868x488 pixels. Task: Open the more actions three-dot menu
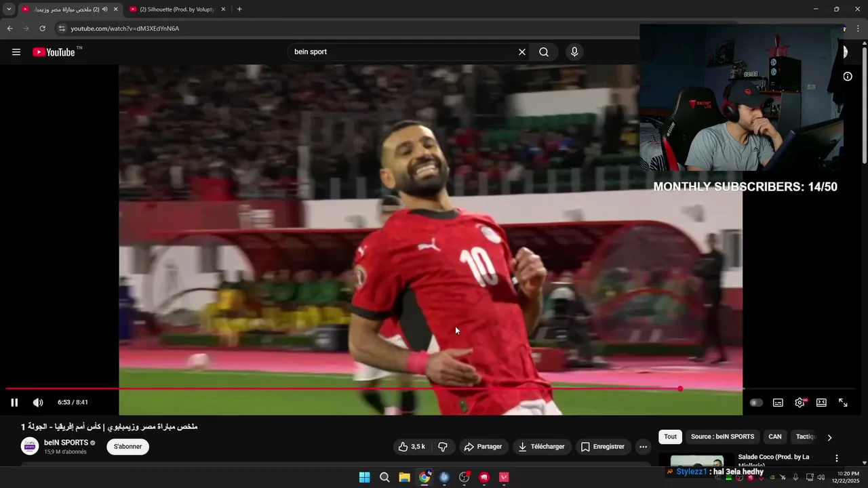click(x=643, y=447)
